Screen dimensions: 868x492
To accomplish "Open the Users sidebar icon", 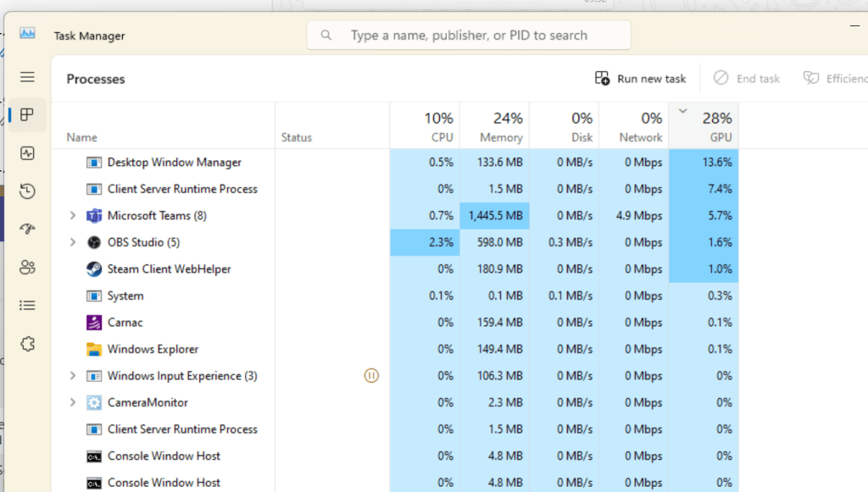I will (27, 268).
